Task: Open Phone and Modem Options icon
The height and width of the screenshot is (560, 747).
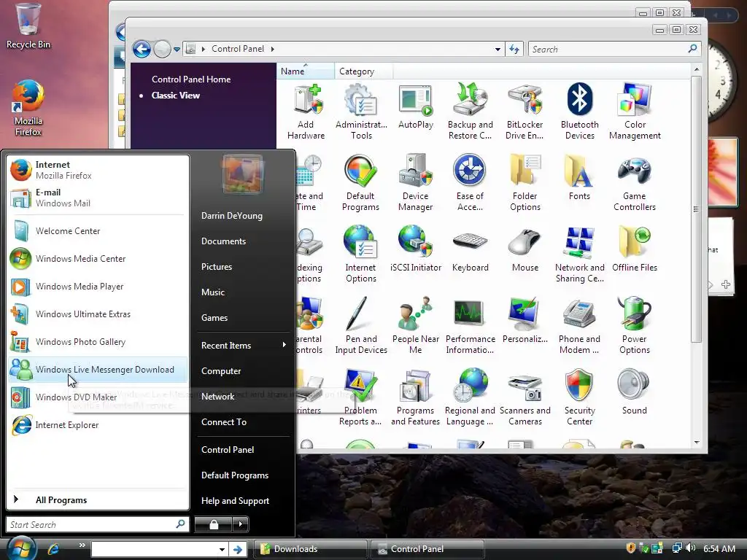Action: pos(579,326)
